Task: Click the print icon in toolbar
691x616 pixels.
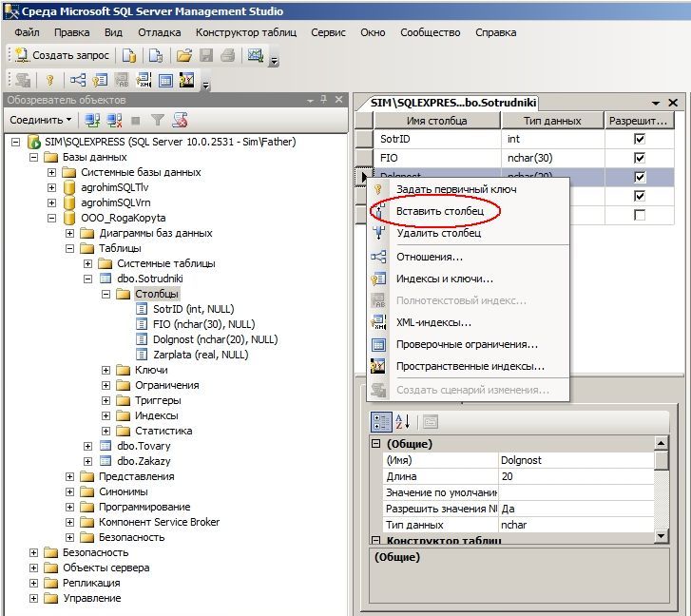Action: (x=227, y=55)
